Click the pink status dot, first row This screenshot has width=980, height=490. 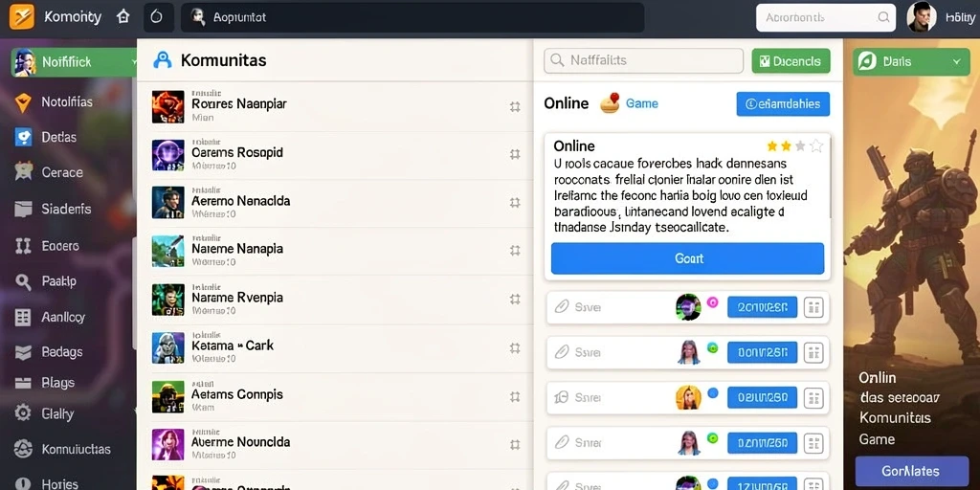pyautogui.click(x=712, y=301)
